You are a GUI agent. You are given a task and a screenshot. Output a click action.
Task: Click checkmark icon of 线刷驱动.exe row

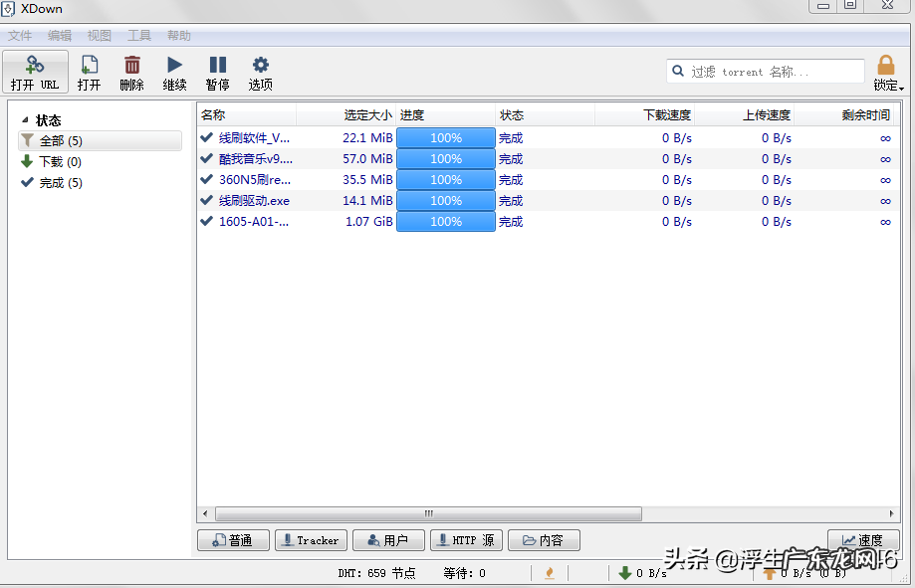[206, 200]
